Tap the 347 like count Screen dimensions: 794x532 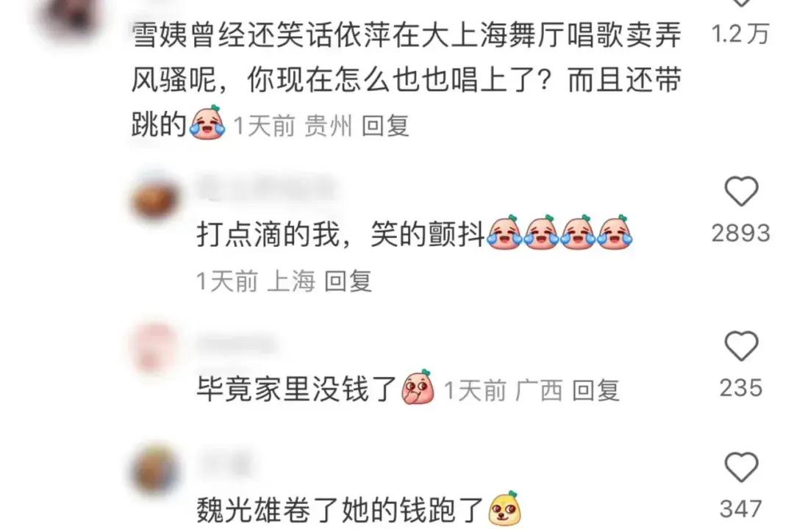741,509
